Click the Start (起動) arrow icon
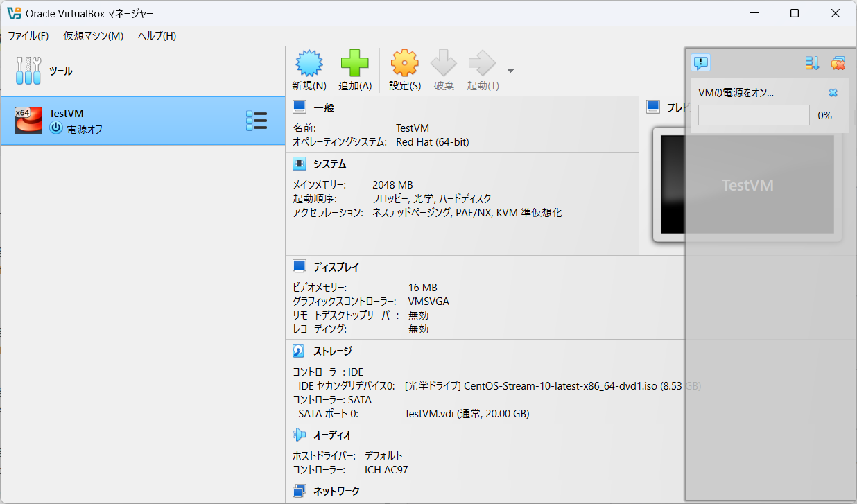 [x=483, y=63]
